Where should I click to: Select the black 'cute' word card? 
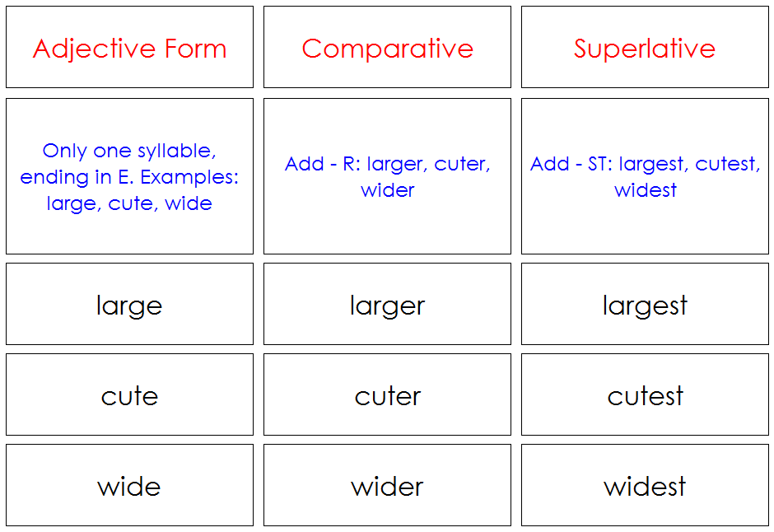coord(129,395)
